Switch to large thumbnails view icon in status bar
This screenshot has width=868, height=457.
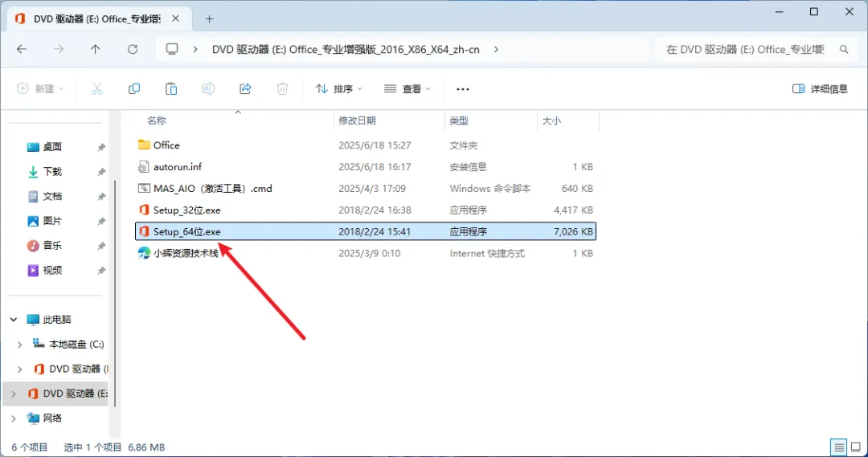tap(856, 447)
